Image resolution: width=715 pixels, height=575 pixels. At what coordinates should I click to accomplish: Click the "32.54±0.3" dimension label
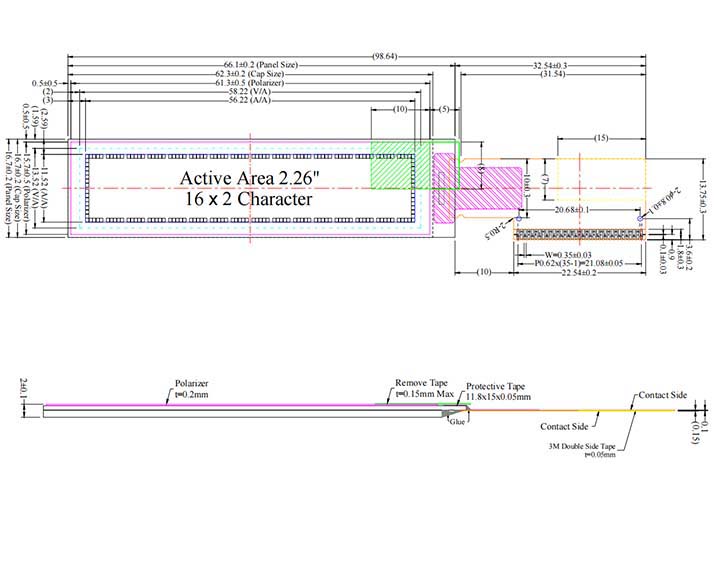tap(550, 65)
